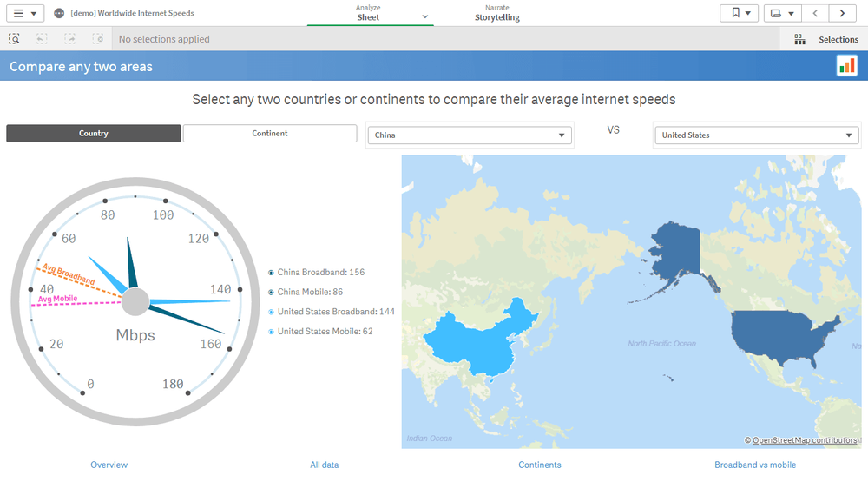
Task: Go to the previous sheet arrow
Action: click(815, 13)
